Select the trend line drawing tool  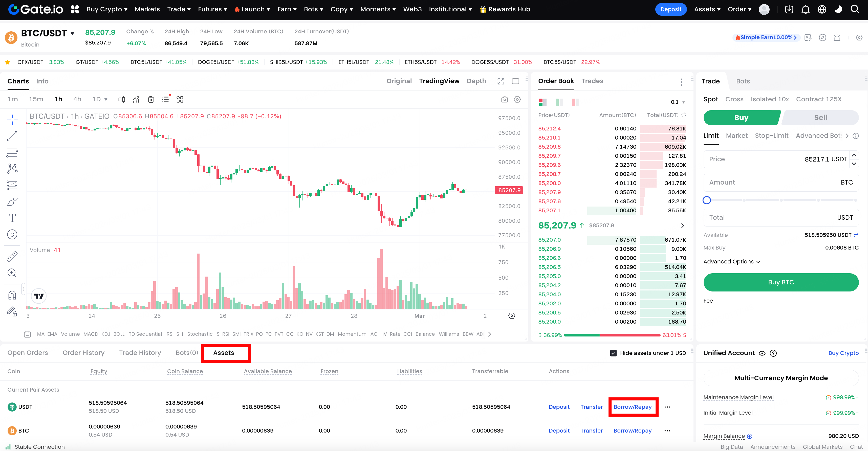[x=12, y=136]
